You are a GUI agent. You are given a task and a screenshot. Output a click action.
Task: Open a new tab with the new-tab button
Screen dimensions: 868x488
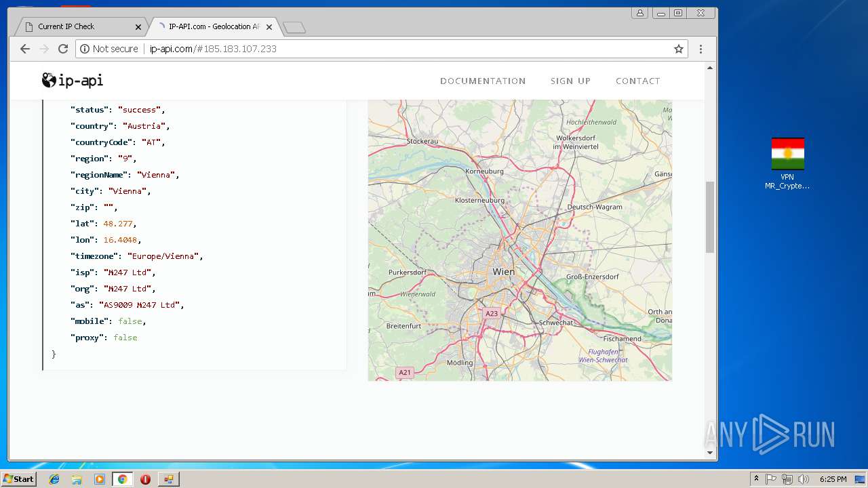pyautogui.click(x=294, y=27)
